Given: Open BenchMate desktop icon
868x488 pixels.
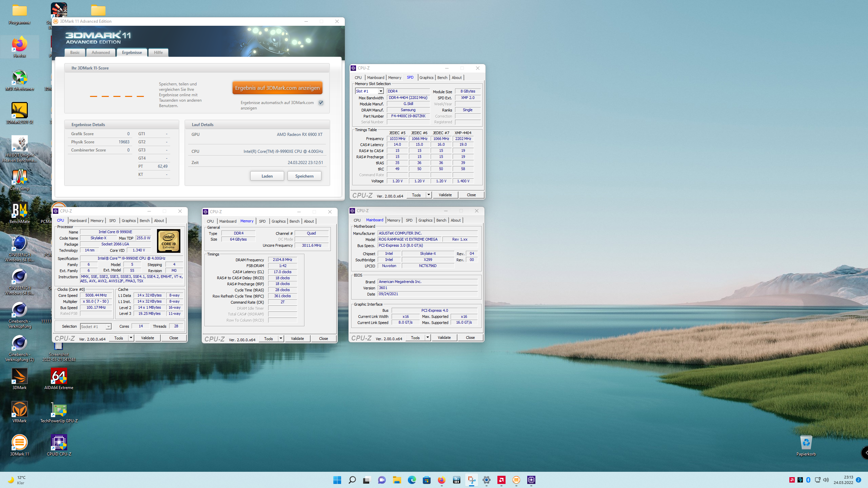Looking at the screenshot, I should (19, 213).
